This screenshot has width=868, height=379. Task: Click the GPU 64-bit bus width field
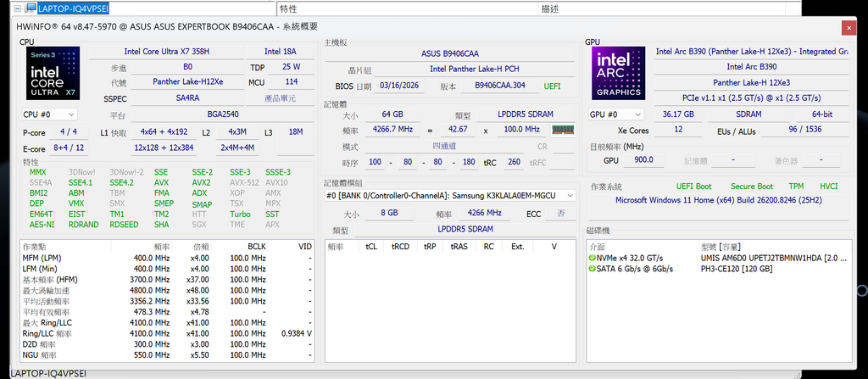pyautogui.click(x=822, y=114)
